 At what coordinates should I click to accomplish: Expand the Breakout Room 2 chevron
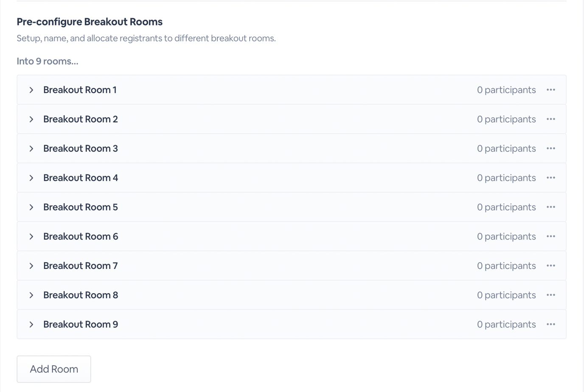[31, 119]
